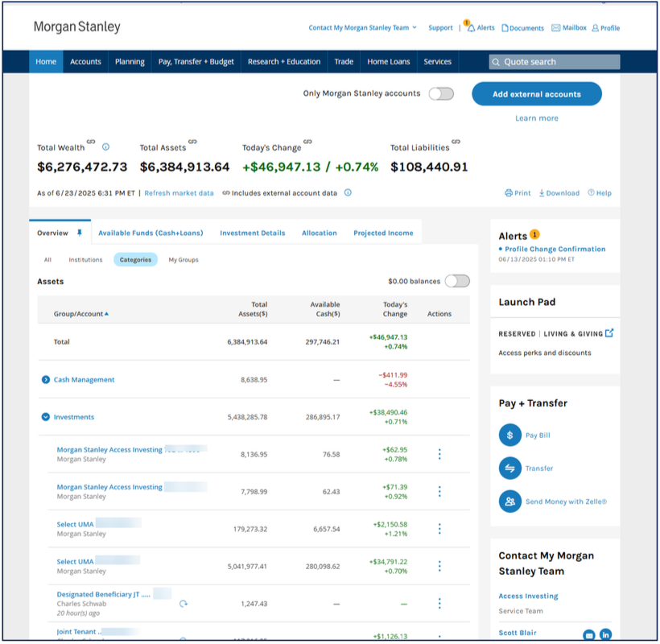The height and width of the screenshot is (644, 660).
Task: Click the Send Money with Zelle icon
Action: tap(509, 502)
